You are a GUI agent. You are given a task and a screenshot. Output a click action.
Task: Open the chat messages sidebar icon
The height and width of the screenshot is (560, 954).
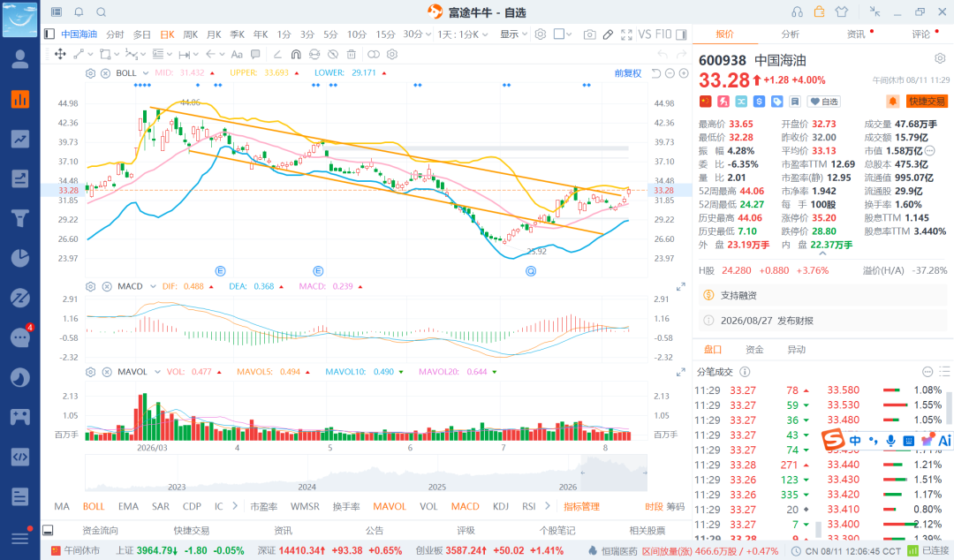(20, 337)
